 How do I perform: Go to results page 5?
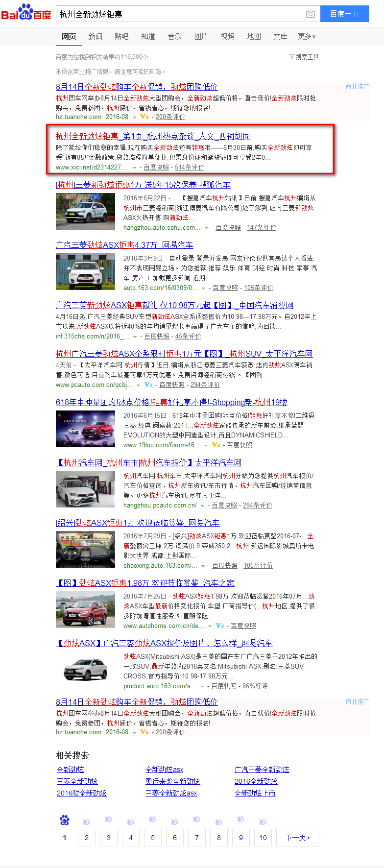153,838
